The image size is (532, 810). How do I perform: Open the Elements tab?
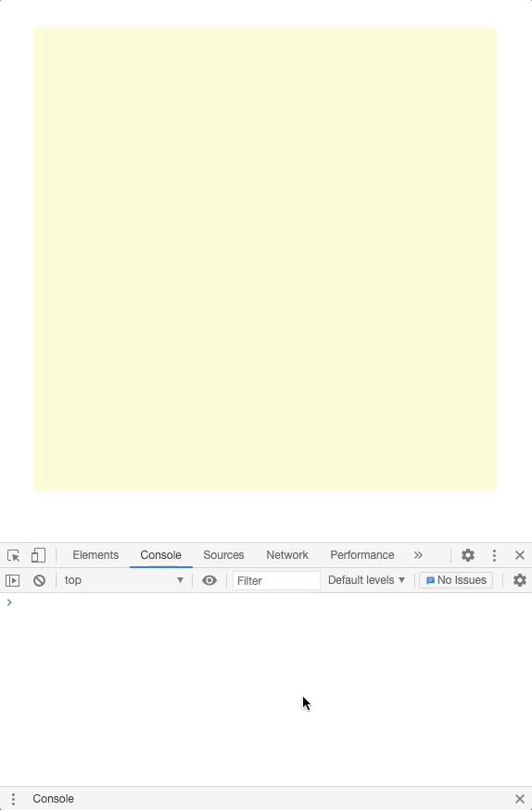[95, 555]
